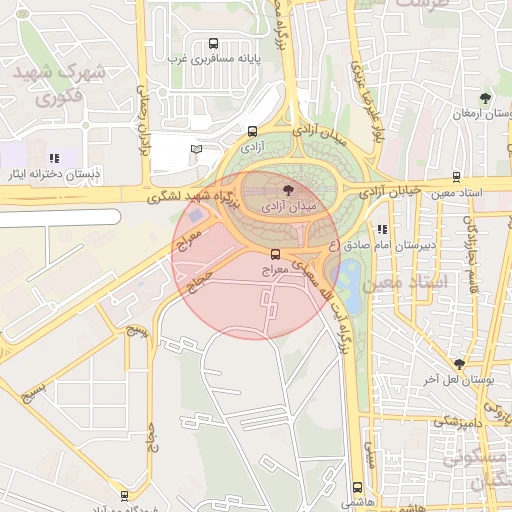
Task: Click the park icon of بوستان ارمغان
Action: click(485, 98)
